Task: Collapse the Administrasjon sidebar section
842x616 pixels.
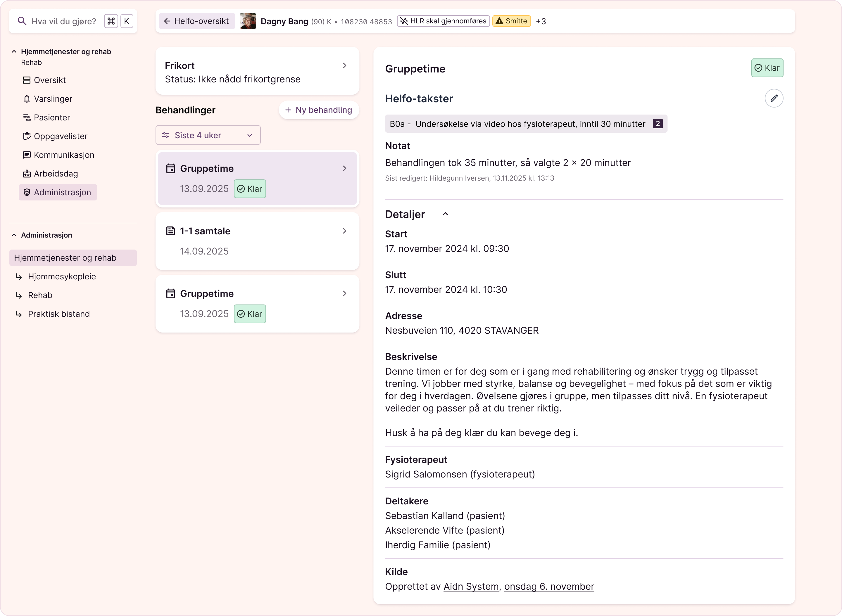Action: click(14, 235)
